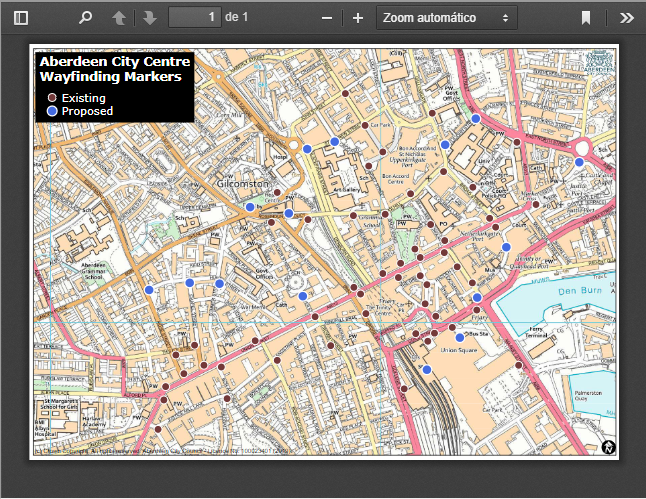Click the 'Gilcomston' map label
Viewport: 646px width, 499px height.
[243, 184]
